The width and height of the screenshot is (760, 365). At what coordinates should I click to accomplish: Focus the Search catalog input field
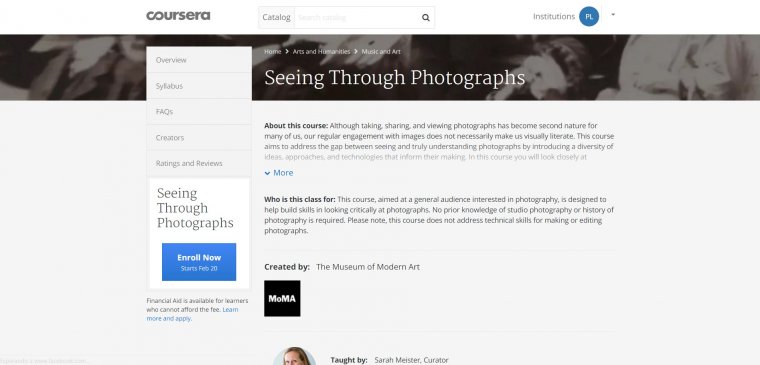[356, 18]
